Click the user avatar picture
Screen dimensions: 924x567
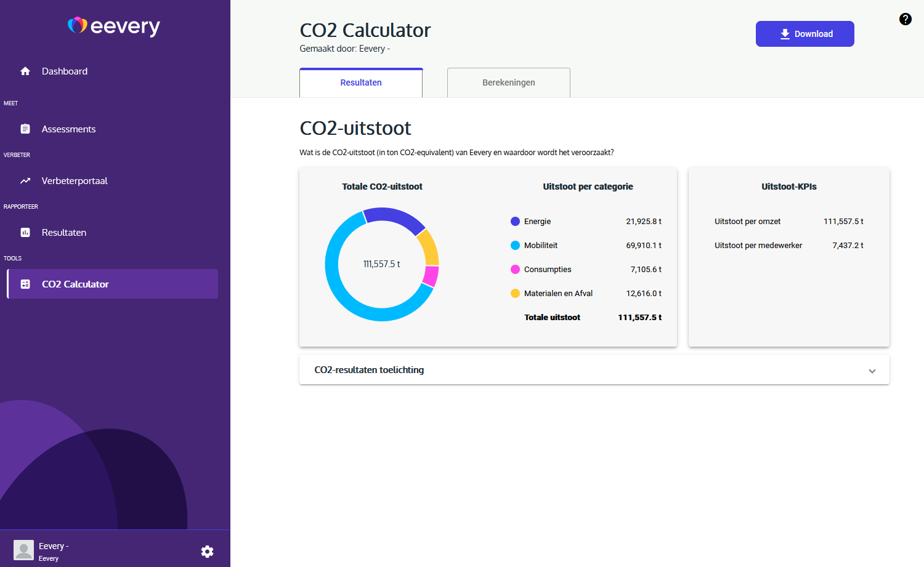(23, 550)
